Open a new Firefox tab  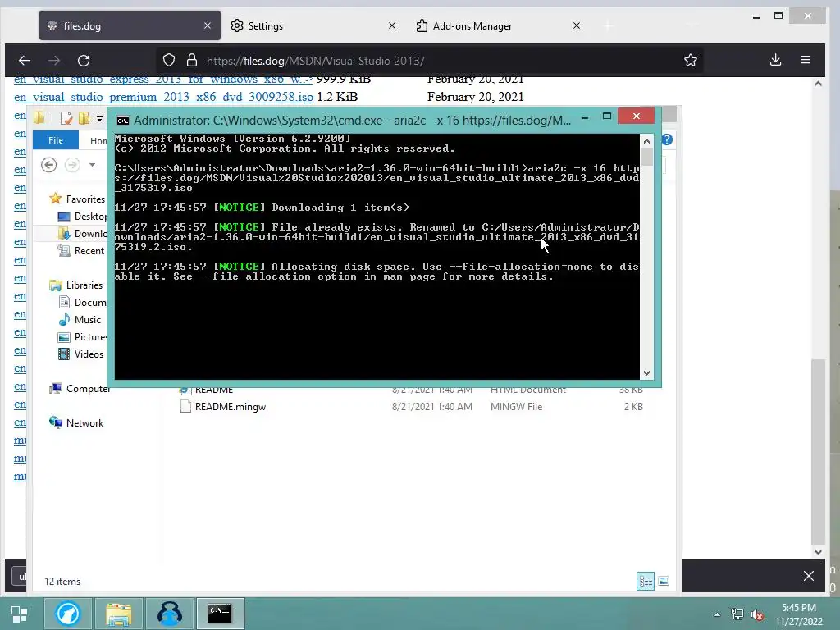click(608, 25)
